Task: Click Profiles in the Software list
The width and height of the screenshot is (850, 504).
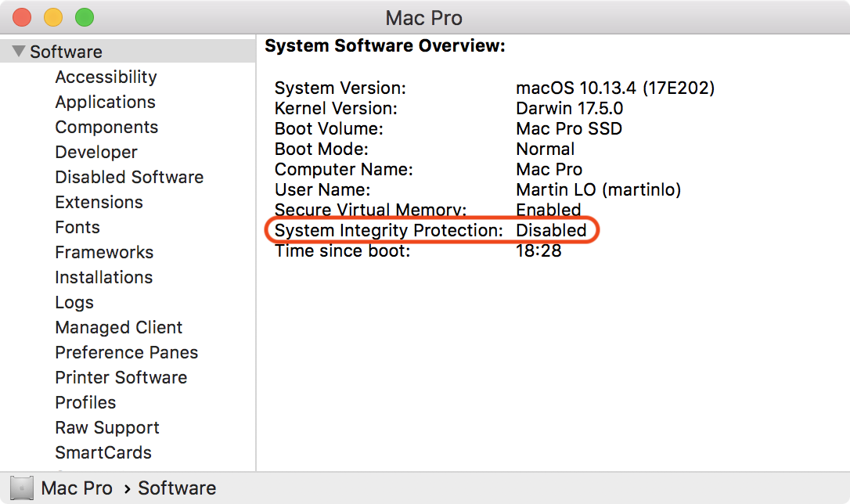Action: [x=85, y=402]
